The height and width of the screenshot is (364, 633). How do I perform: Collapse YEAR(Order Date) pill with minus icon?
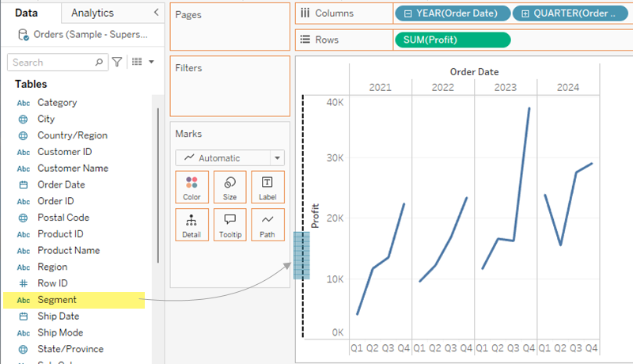click(407, 13)
